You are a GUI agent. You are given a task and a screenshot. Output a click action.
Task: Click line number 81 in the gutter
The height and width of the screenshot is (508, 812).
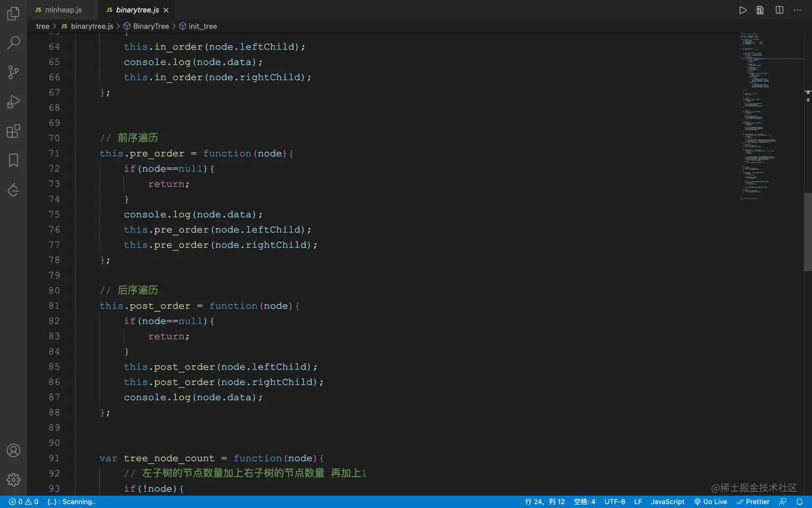[x=54, y=306]
